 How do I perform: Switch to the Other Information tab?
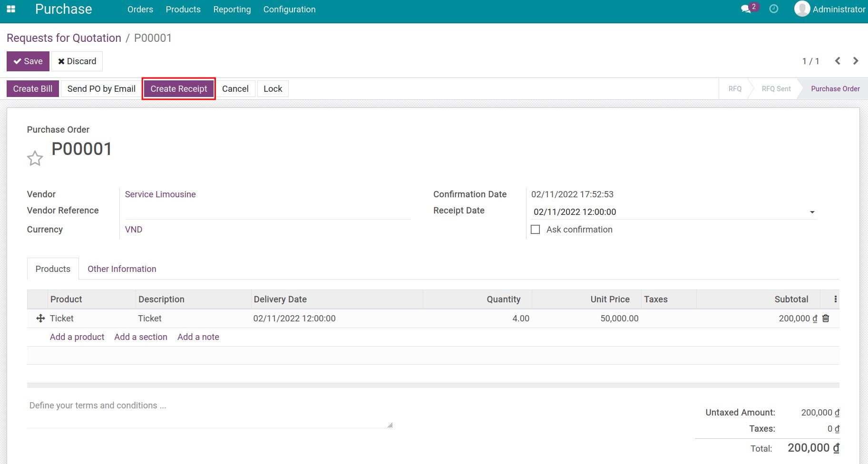(122, 269)
